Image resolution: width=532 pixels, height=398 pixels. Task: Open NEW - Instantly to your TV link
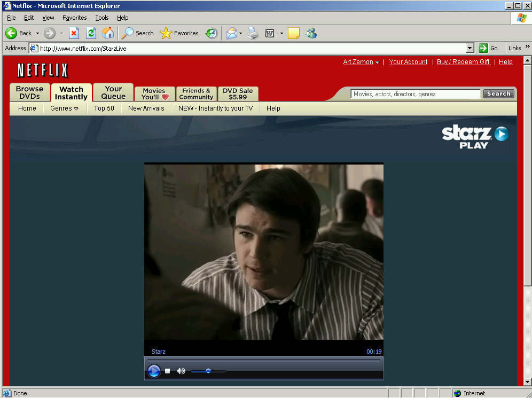(216, 108)
